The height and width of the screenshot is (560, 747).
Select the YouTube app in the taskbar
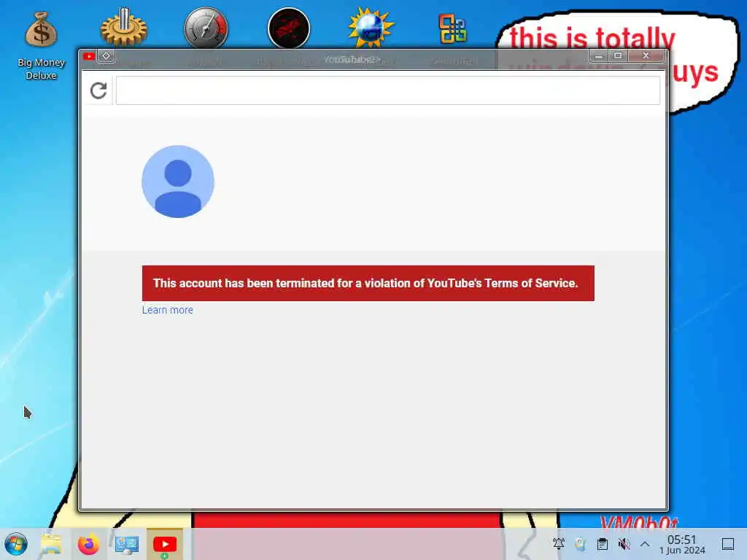(x=165, y=544)
